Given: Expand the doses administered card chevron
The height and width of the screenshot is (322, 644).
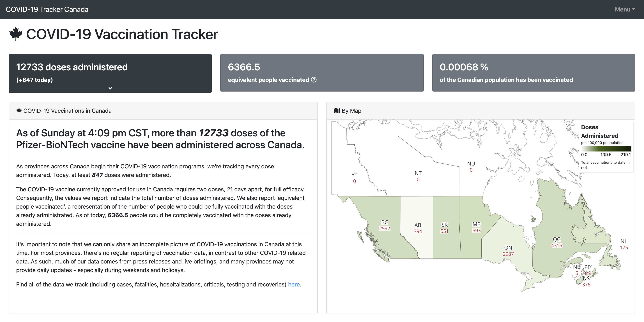Looking at the screenshot, I should (110, 88).
